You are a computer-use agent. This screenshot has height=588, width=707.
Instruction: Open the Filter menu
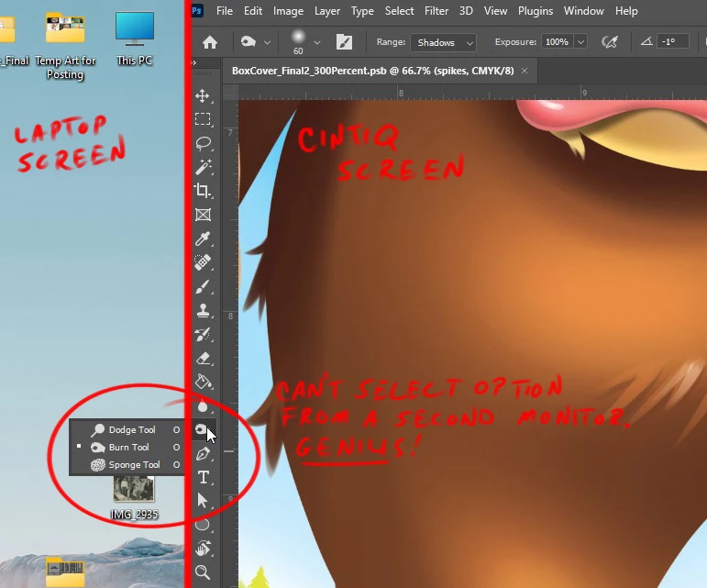(436, 11)
